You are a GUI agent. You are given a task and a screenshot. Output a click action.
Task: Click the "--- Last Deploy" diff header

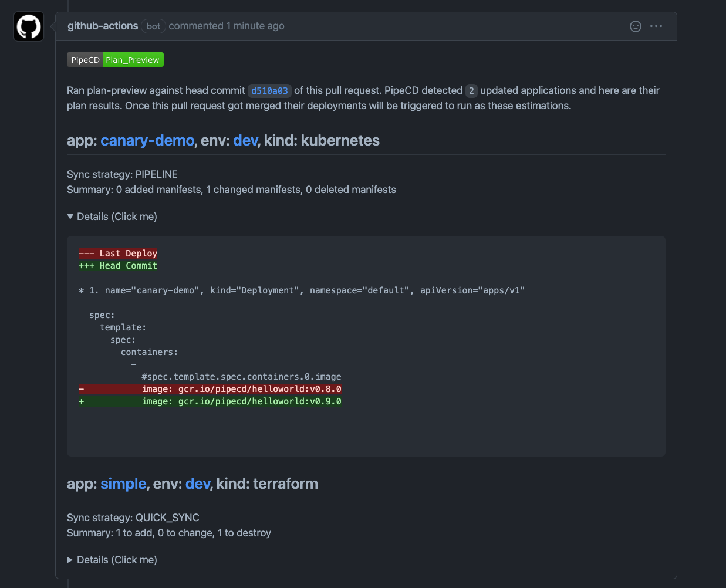pyautogui.click(x=118, y=254)
